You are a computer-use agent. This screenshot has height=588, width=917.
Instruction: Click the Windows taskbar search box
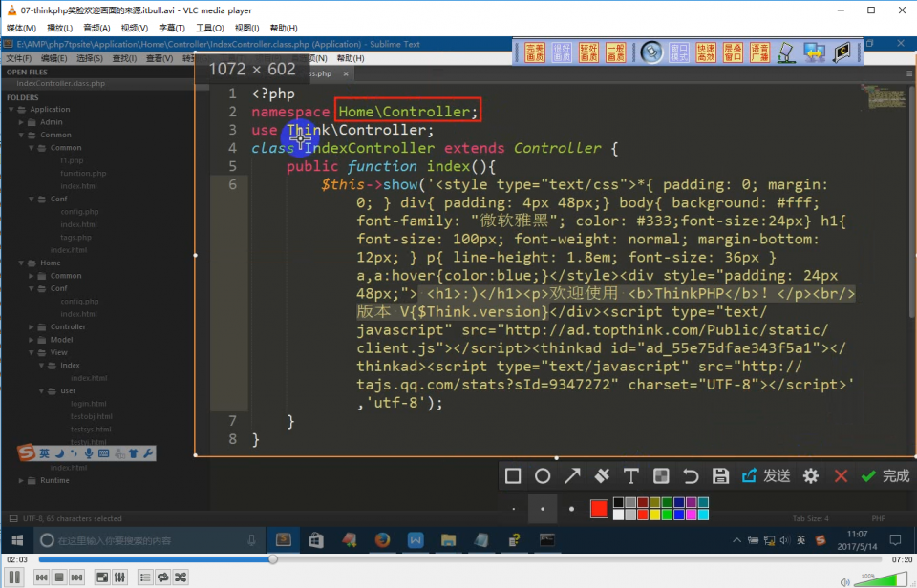click(149, 540)
